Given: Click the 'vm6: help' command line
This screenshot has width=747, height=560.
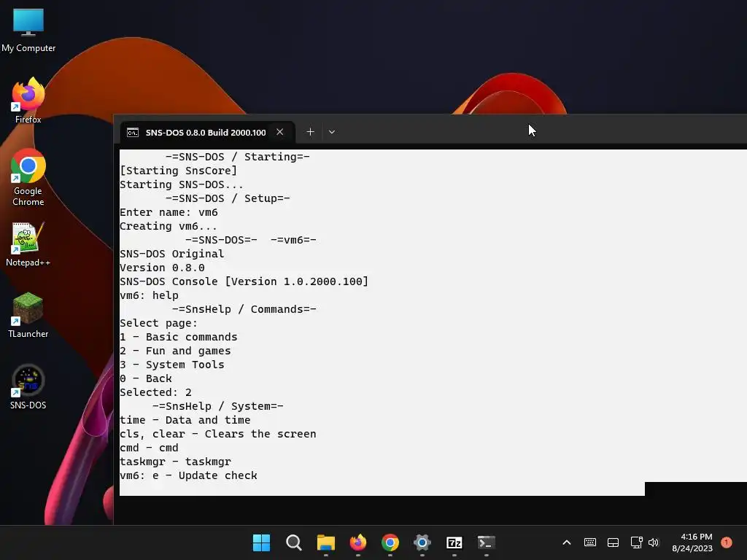Looking at the screenshot, I should (149, 295).
